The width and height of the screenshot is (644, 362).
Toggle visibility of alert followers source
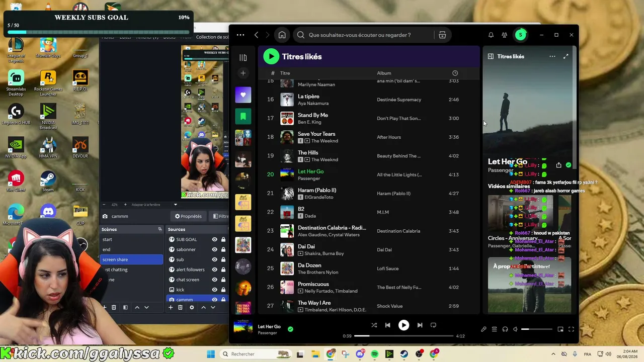[214, 269]
